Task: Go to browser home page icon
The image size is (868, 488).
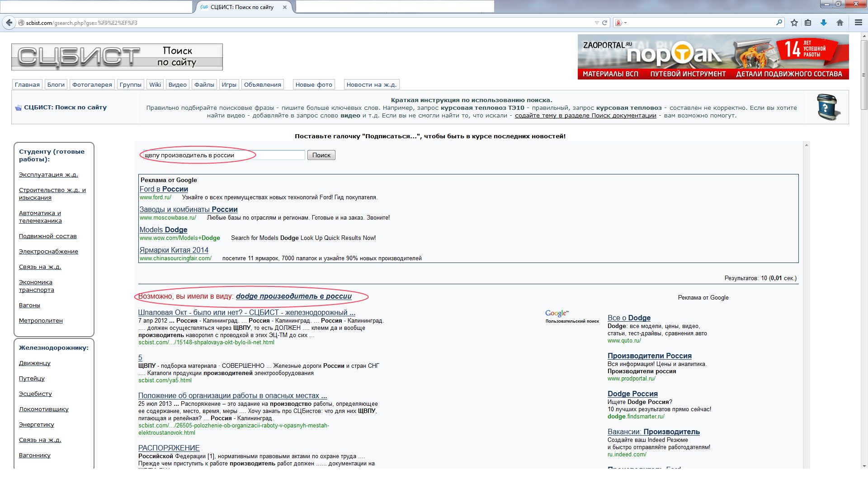Action: click(x=840, y=23)
